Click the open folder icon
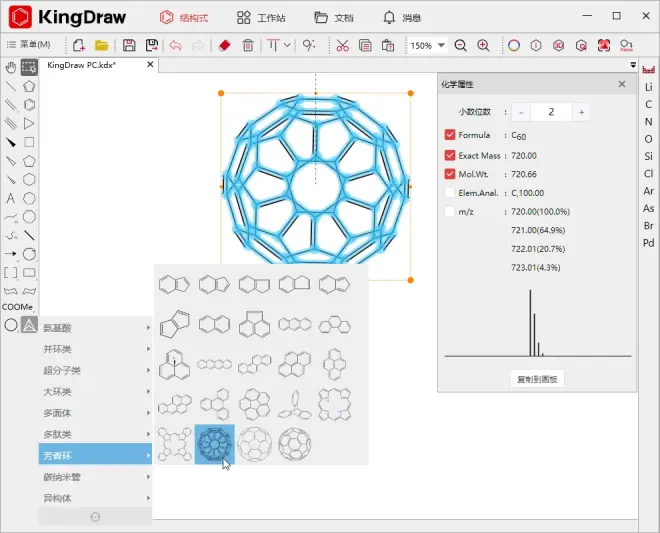Screen dimensions: 660x533 click(101, 45)
